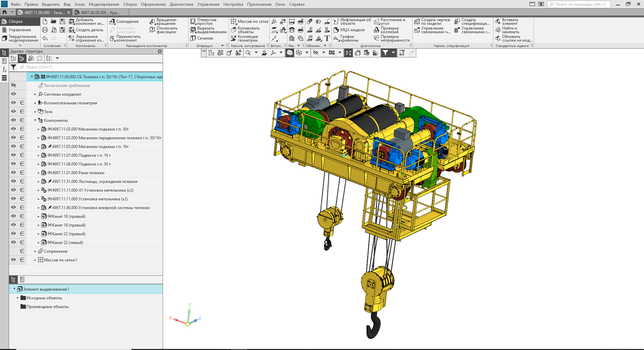
Task: Expand the Механизм подъема г.п. 50т node
Action: 39,129
